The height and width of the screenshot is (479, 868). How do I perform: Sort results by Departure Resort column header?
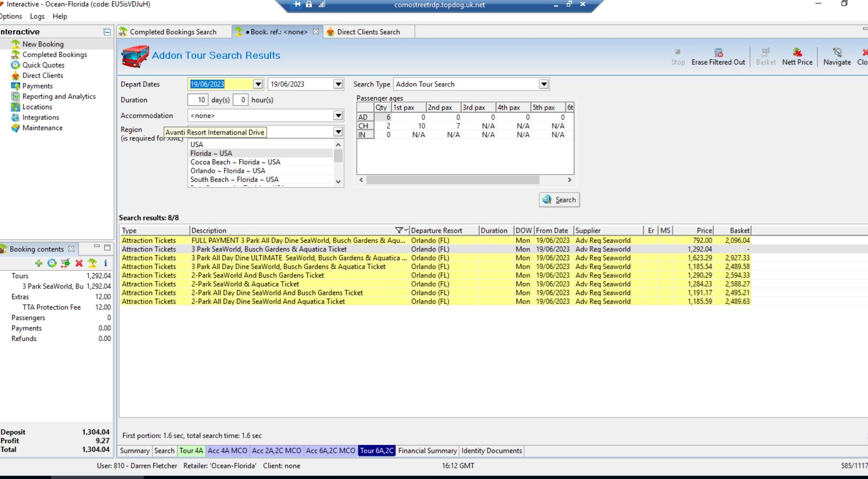(x=445, y=230)
